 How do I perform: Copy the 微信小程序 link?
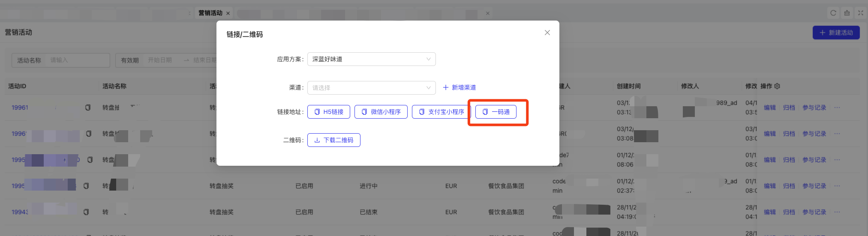(381, 112)
